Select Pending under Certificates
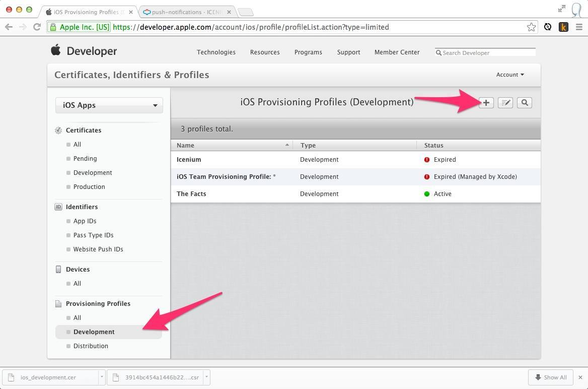 (85, 159)
